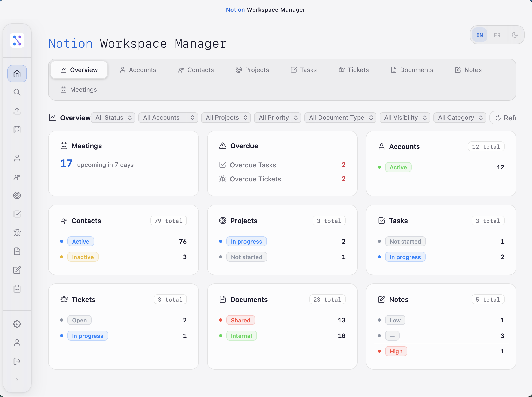This screenshot has height=397, width=532.
Task: Click the upload/export icon in the sidebar
Action: coord(17,111)
